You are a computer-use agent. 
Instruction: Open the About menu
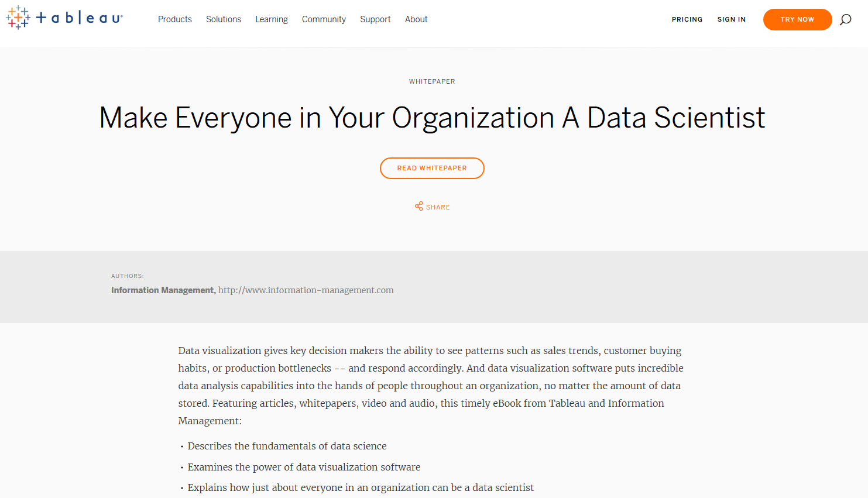point(416,19)
